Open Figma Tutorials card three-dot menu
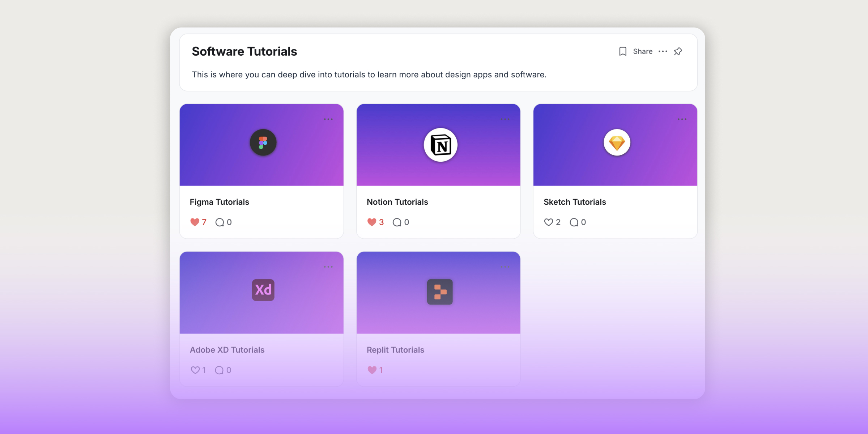 (328, 119)
